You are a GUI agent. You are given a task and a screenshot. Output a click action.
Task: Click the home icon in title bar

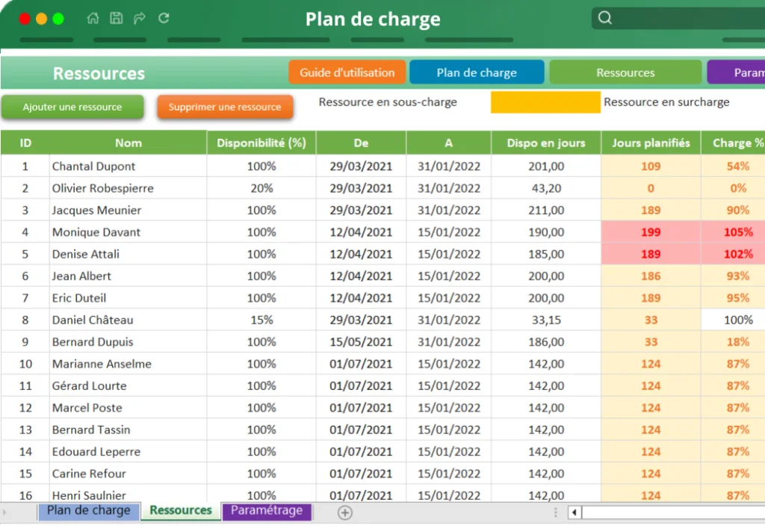click(93, 19)
